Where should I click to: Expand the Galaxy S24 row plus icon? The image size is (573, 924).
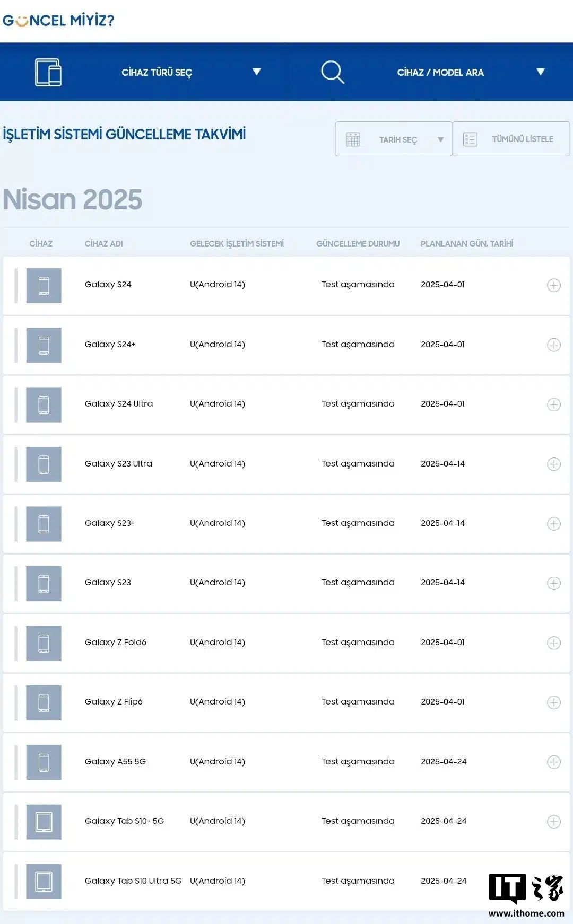(554, 285)
